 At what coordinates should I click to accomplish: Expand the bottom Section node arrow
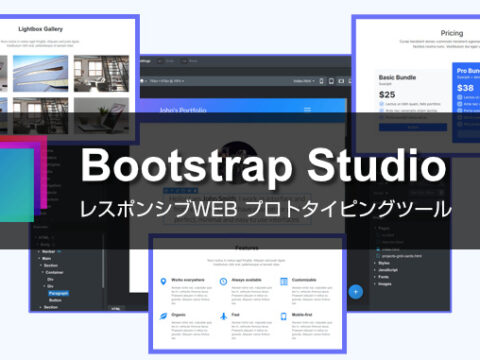coord(41,307)
